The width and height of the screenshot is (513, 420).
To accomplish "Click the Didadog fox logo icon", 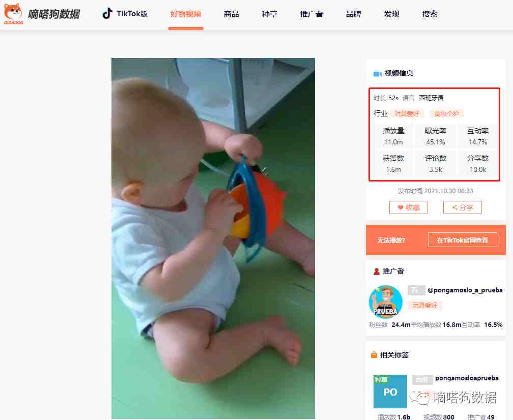I will [13, 14].
